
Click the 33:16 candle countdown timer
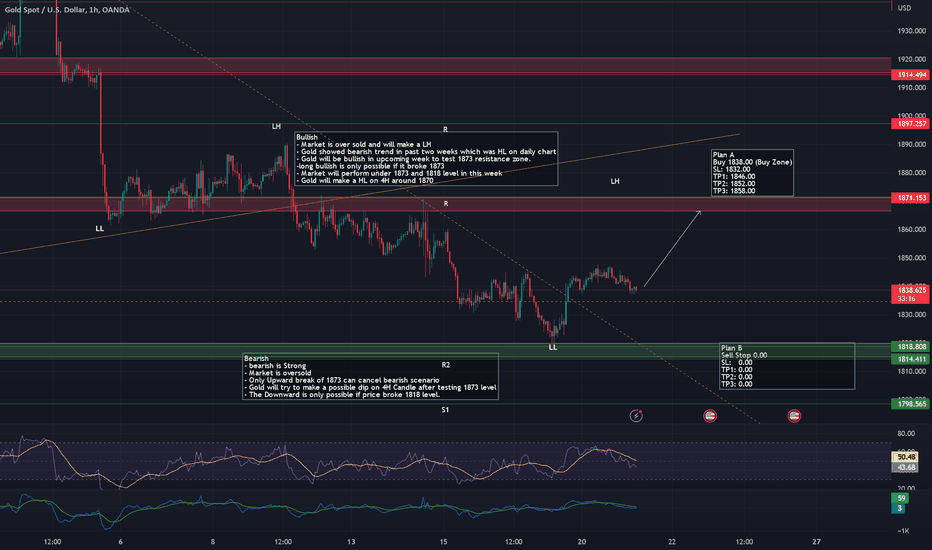906,298
